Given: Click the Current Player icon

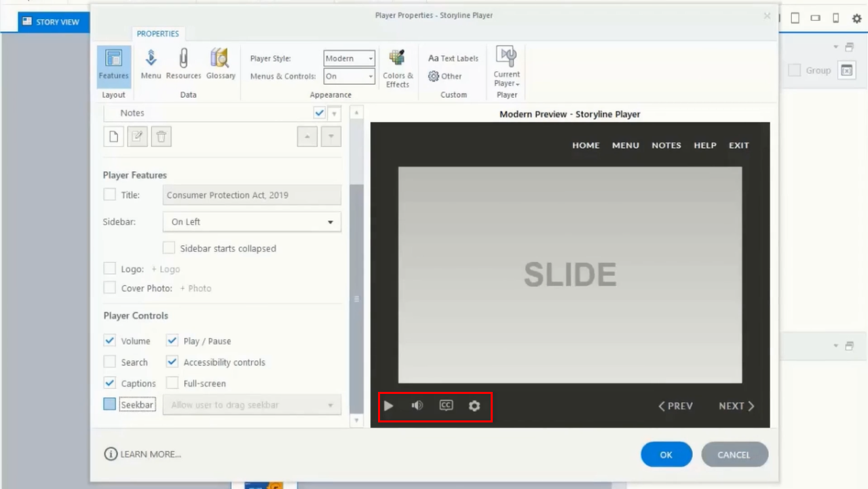Looking at the screenshot, I should pyautogui.click(x=506, y=67).
